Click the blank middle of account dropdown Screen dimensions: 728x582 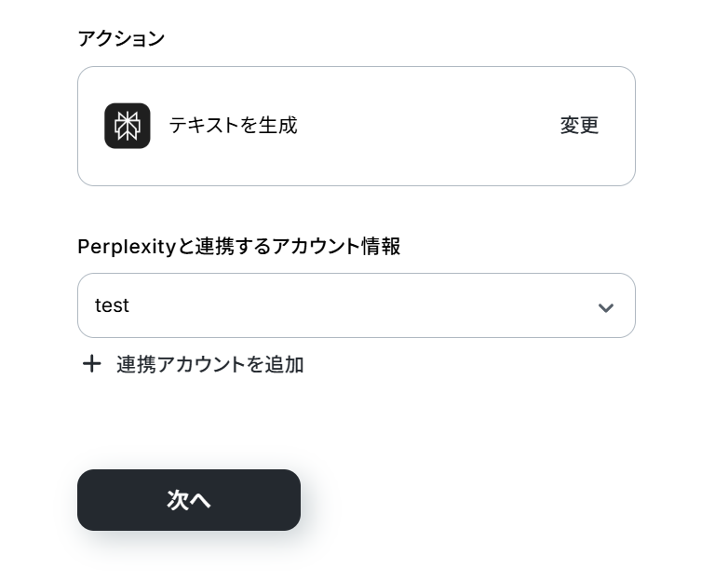point(354,305)
